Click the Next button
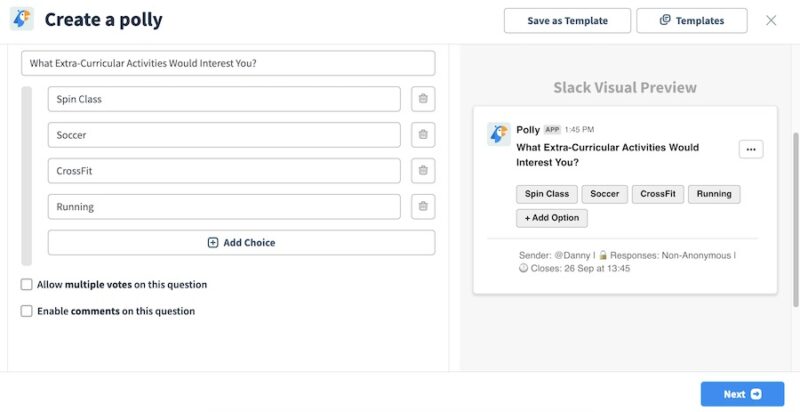This screenshot has height=412, width=800. (742, 394)
